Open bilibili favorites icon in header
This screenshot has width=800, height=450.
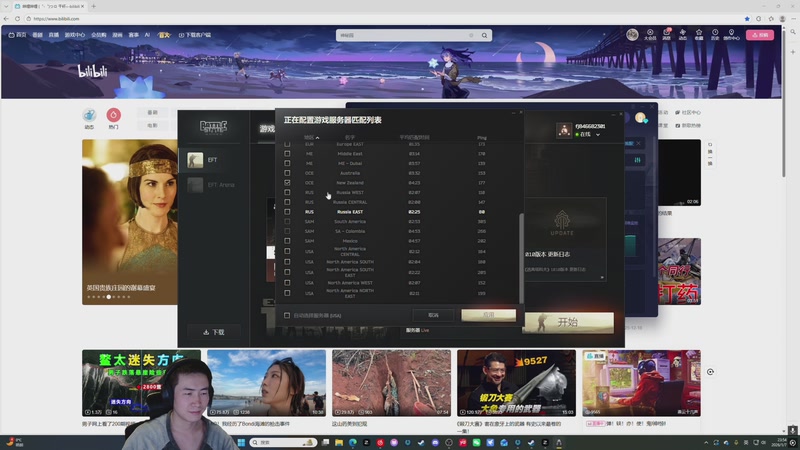point(699,34)
